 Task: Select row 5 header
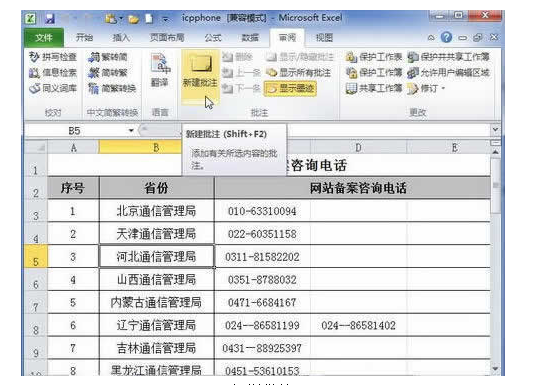[36, 257]
